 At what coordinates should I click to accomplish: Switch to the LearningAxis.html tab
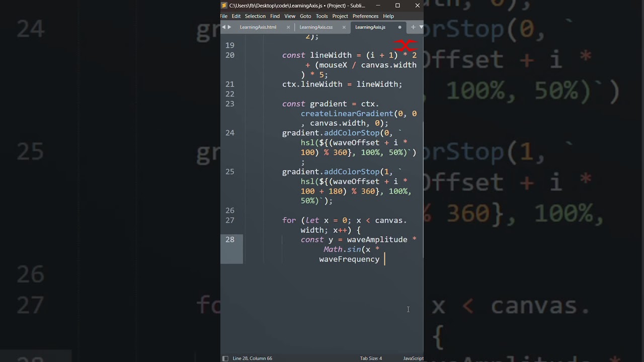pyautogui.click(x=258, y=27)
